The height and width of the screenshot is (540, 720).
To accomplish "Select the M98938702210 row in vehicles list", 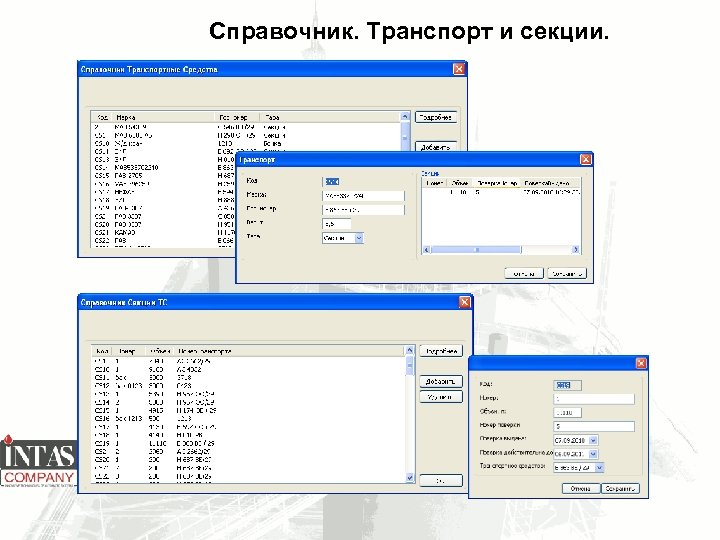I will click(246, 167).
